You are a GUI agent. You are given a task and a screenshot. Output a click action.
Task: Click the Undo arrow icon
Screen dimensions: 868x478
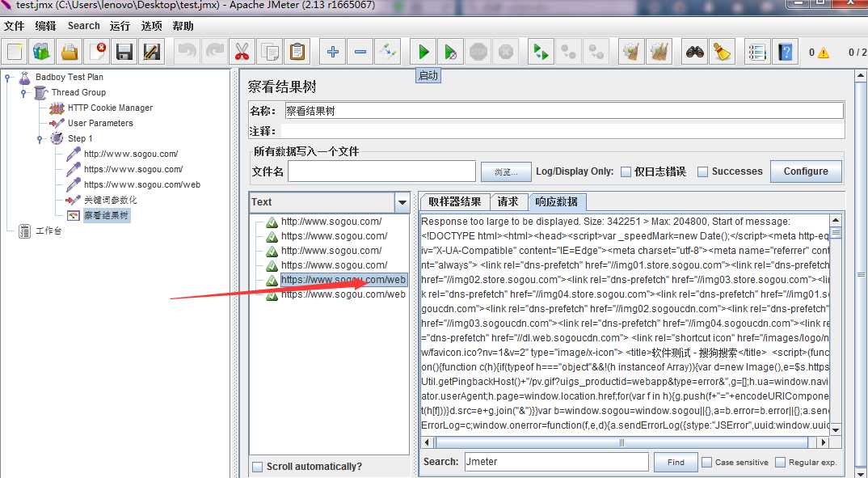pos(187,52)
